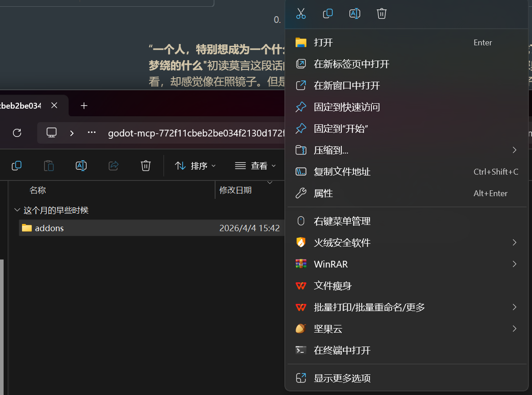Open the 查看 view dropdown
The height and width of the screenshot is (395, 532).
(255, 166)
